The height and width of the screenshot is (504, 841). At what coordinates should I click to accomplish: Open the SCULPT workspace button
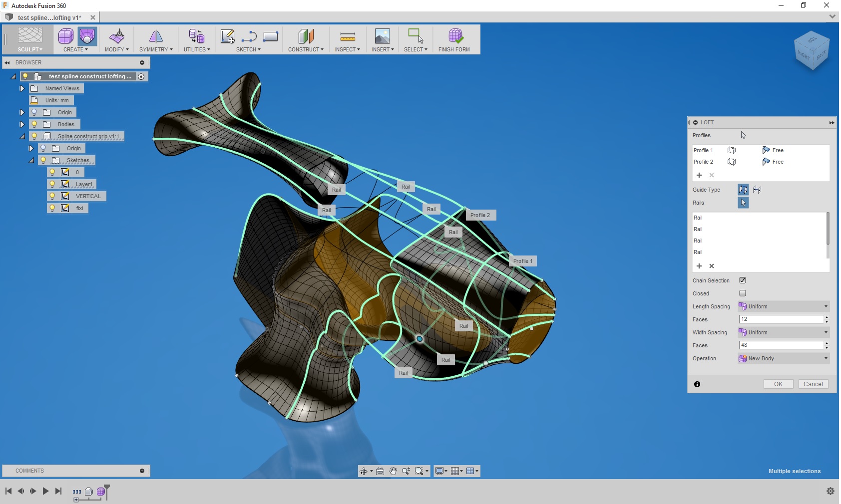pos(30,39)
